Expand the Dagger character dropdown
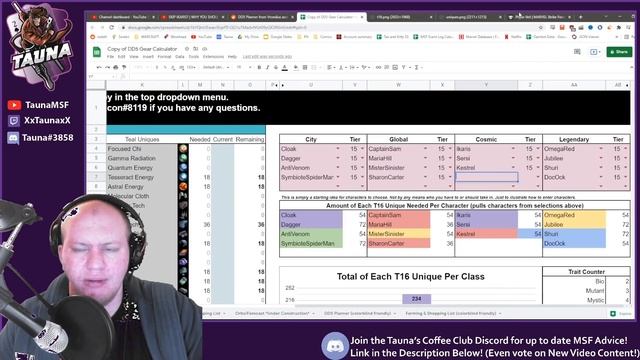Image resolution: width=640 pixels, height=360 pixels. tap(338, 158)
